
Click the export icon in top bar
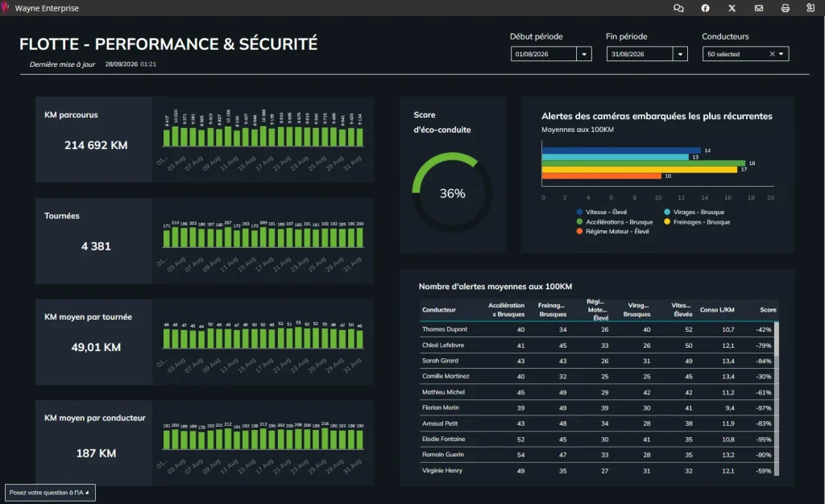[x=810, y=7]
